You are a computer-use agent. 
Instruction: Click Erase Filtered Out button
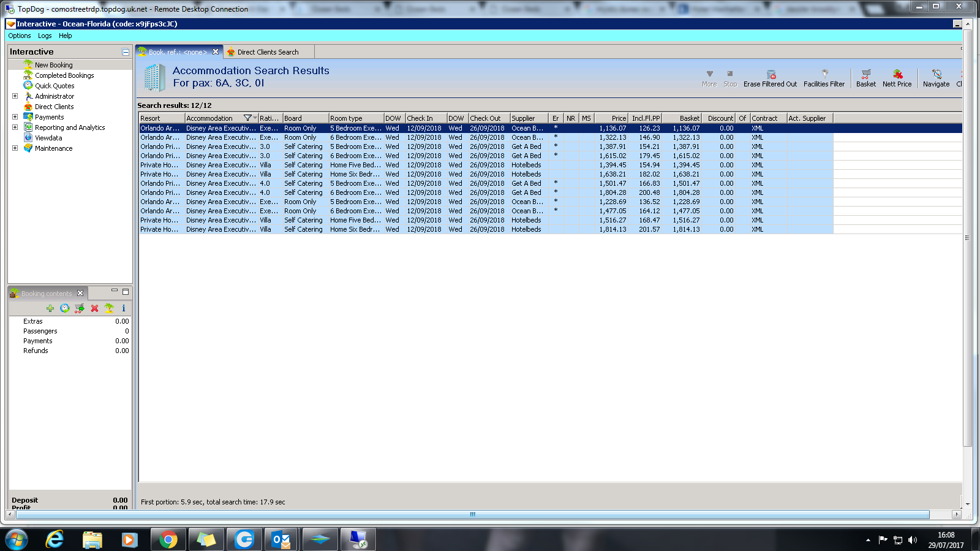(771, 78)
